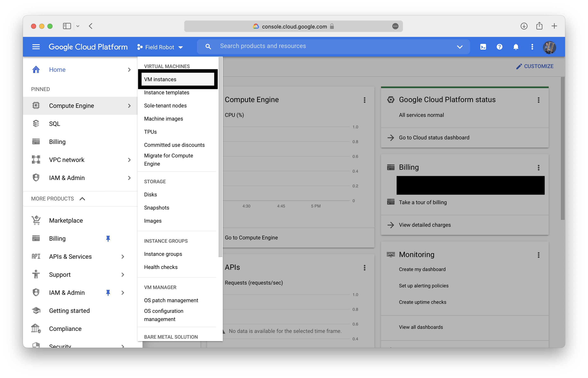Click Take a tour of billing
The width and height of the screenshot is (588, 378).
click(x=423, y=202)
